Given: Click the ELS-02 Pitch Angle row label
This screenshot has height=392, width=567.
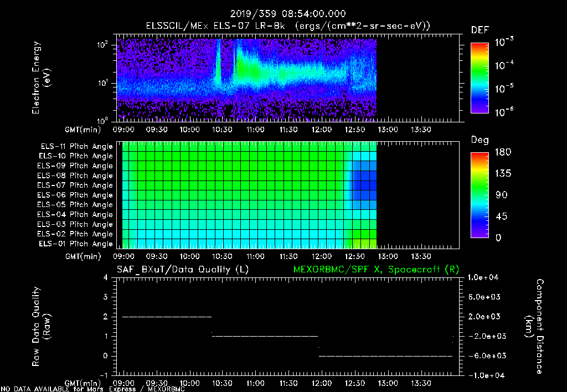Looking at the screenshot, I should pyautogui.click(x=75, y=234).
